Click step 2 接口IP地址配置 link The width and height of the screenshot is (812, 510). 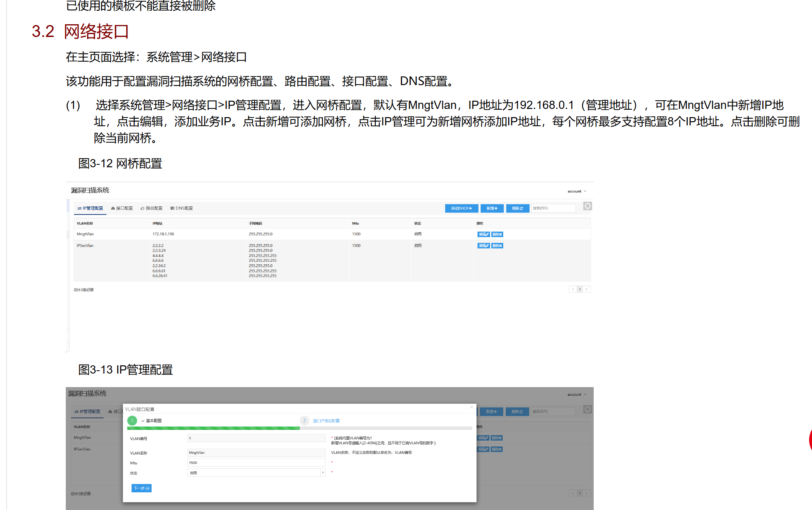coord(326,421)
